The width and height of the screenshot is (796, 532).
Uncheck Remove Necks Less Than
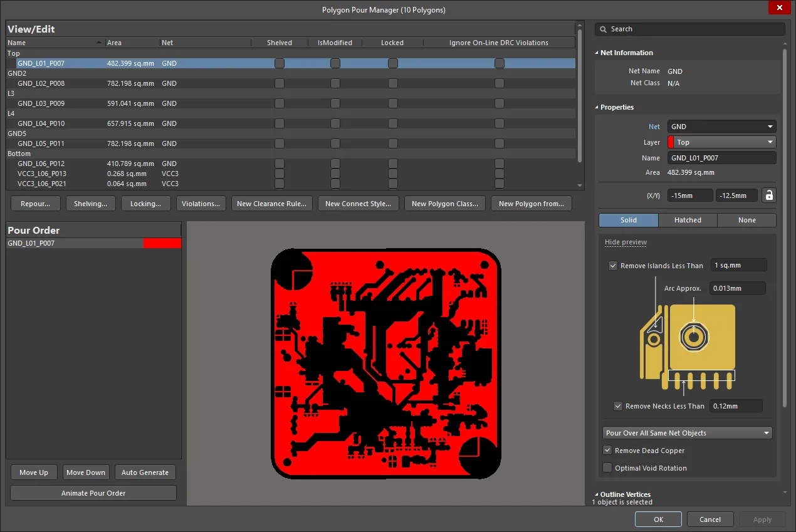(x=618, y=406)
